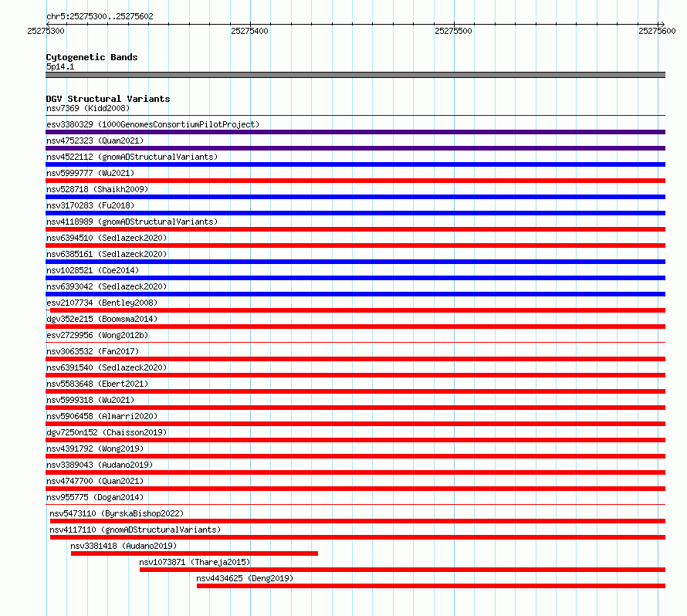This screenshot has width=687, height=616.
Task: Click the 25275400 ruler position label
Action: [x=250, y=31]
